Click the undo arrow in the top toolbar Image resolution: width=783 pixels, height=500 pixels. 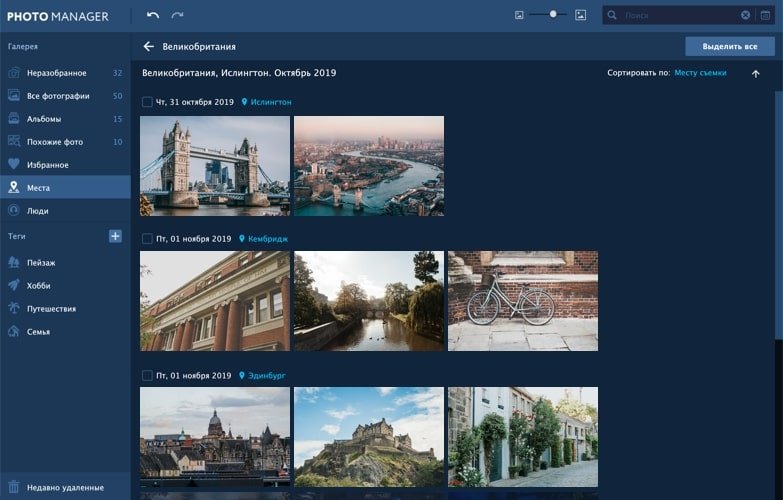(x=153, y=15)
